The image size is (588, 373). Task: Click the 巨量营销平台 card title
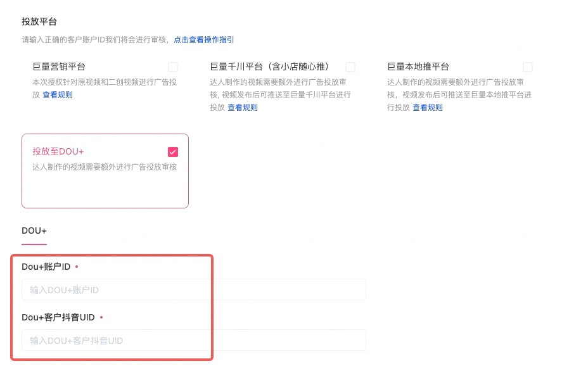coord(59,66)
